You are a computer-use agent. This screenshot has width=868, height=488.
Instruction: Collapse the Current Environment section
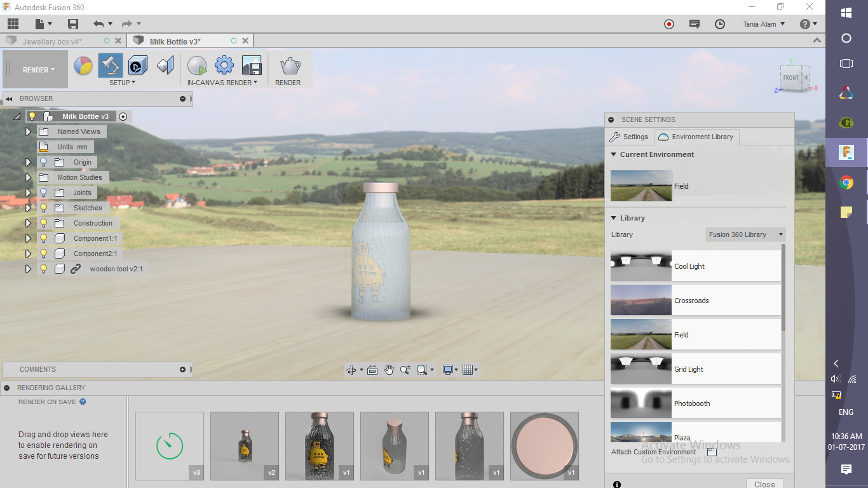click(x=614, y=154)
